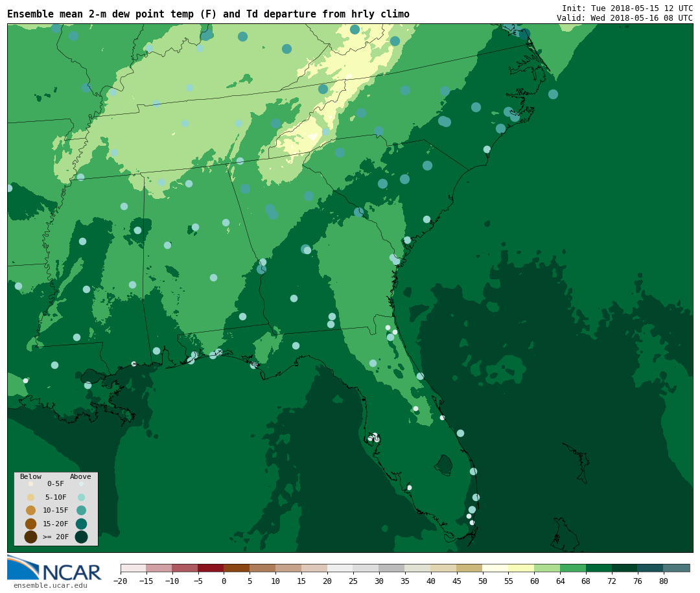This screenshot has width=700, height=593.
Task: Click the 76 to 80 dark teal segment
Action: click(651, 568)
